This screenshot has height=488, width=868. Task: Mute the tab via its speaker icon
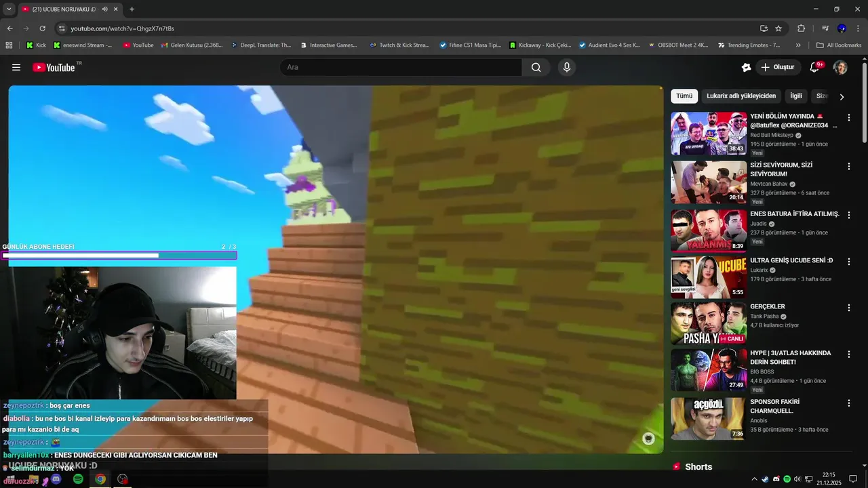pyautogui.click(x=104, y=9)
